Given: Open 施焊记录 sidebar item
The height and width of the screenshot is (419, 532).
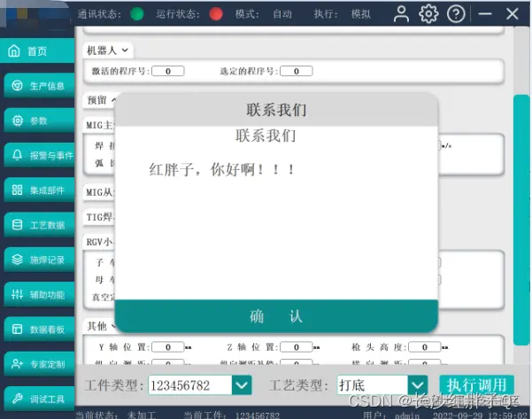Looking at the screenshot, I should 39,260.
